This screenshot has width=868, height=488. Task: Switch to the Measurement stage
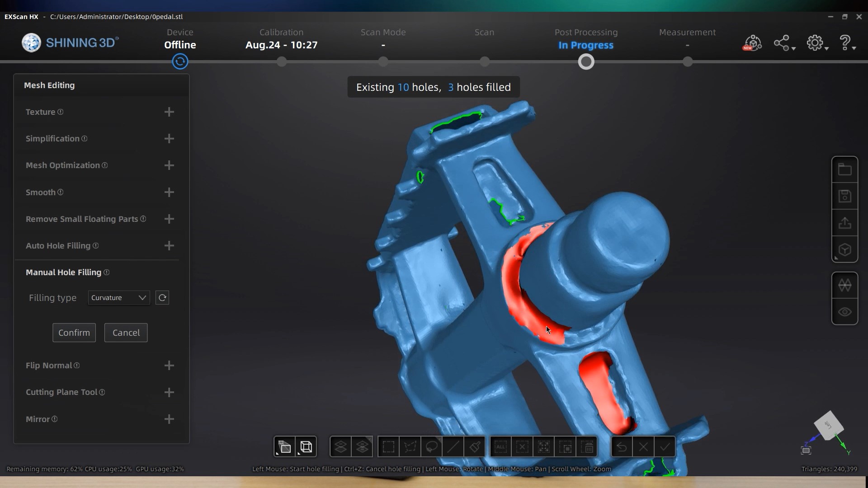687,38
